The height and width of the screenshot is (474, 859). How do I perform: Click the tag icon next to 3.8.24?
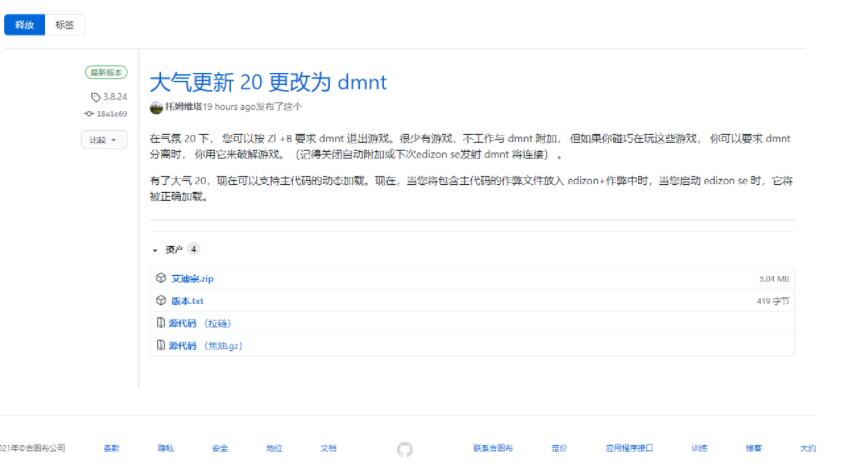(x=95, y=97)
